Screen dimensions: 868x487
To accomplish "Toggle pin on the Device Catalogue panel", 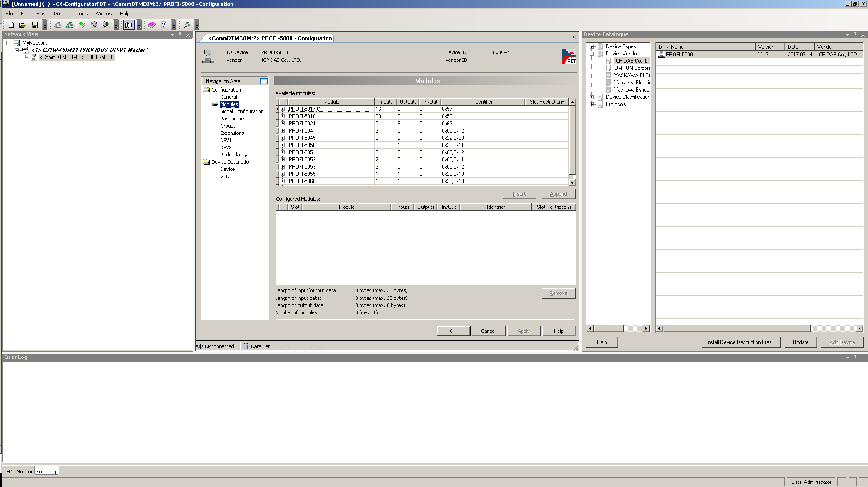I will (x=855, y=35).
